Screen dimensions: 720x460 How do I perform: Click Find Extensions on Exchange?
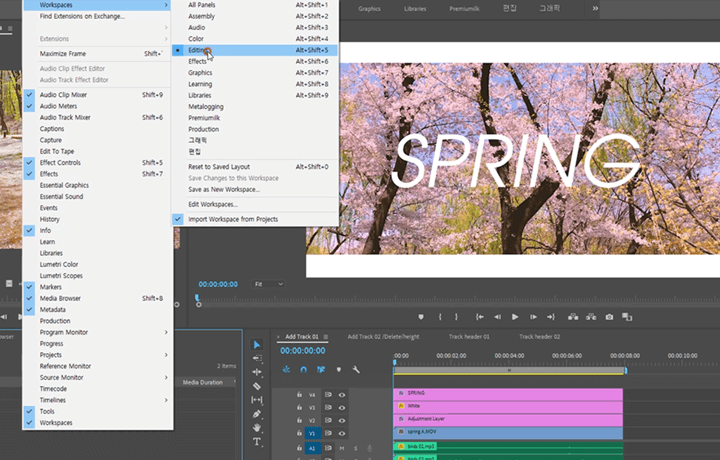(98, 16)
